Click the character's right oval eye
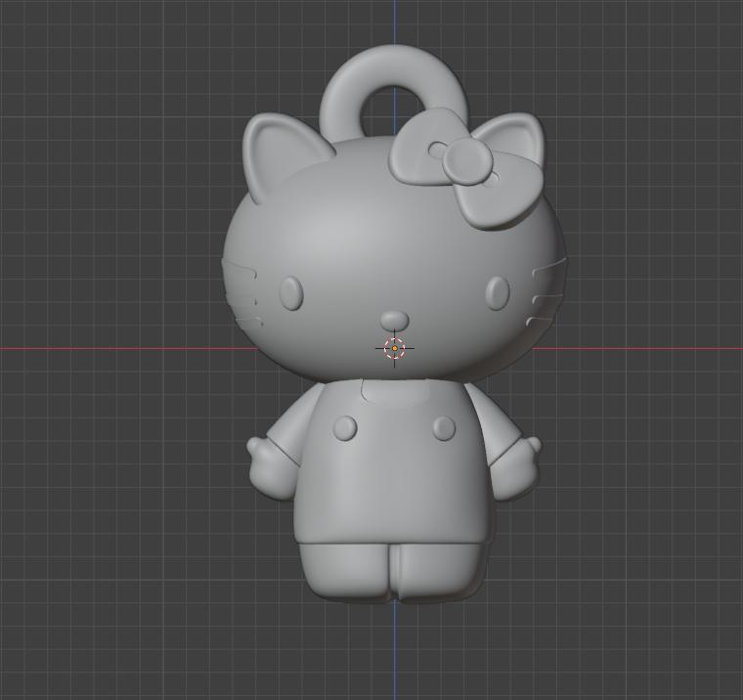743x700 pixels. [x=498, y=293]
